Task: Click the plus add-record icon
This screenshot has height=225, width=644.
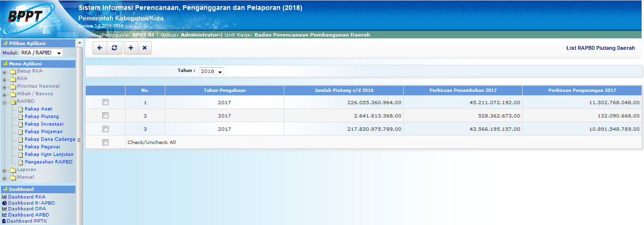Action: [x=131, y=48]
